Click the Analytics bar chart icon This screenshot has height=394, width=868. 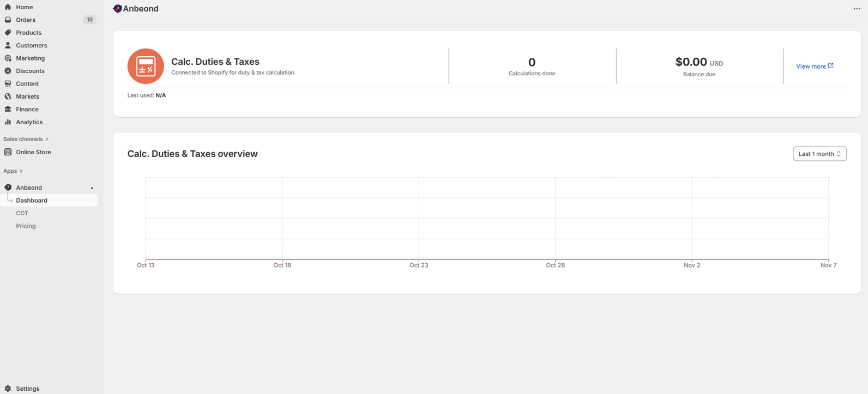tap(8, 122)
